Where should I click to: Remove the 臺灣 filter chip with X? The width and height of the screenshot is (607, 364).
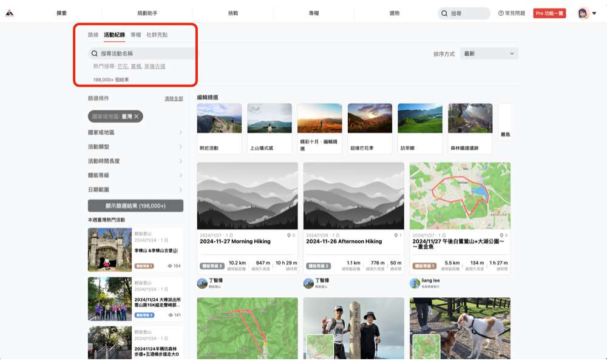(136, 116)
